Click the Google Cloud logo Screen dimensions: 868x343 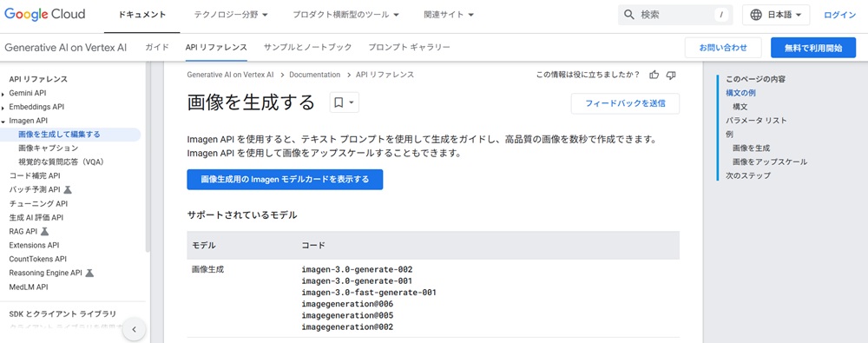click(x=45, y=15)
